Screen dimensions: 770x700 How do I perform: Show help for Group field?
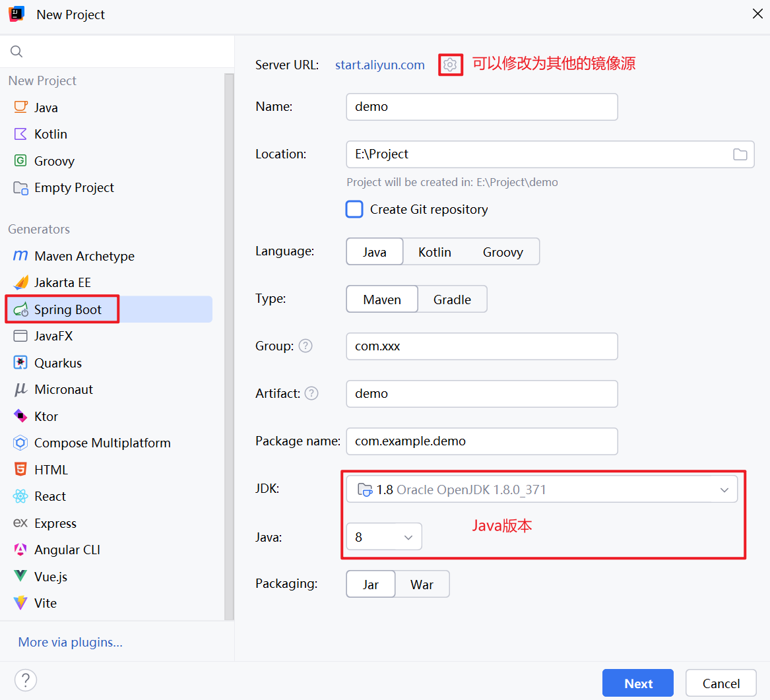305,346
